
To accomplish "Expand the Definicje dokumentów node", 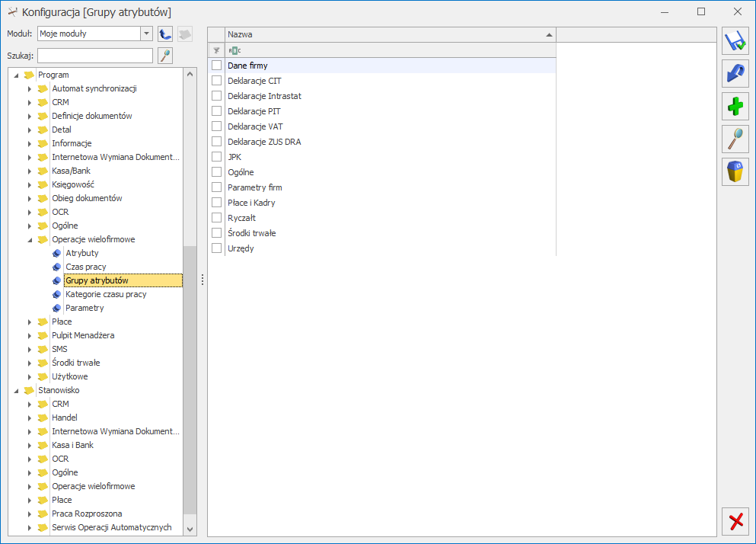I will click(30, 117).
